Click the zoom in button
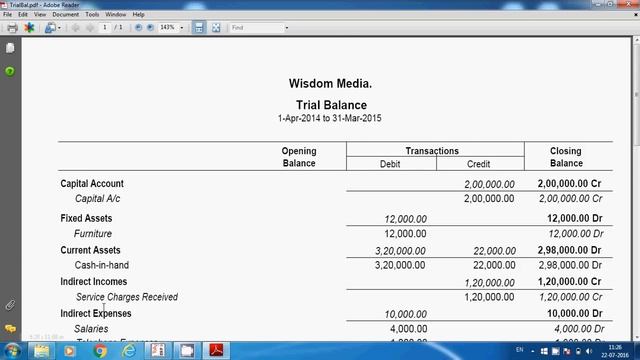 click(150, 27)
